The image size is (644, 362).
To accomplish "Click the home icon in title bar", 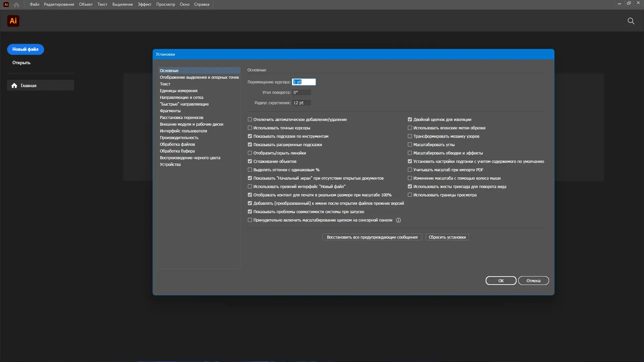I will click(x=16, y=5).
